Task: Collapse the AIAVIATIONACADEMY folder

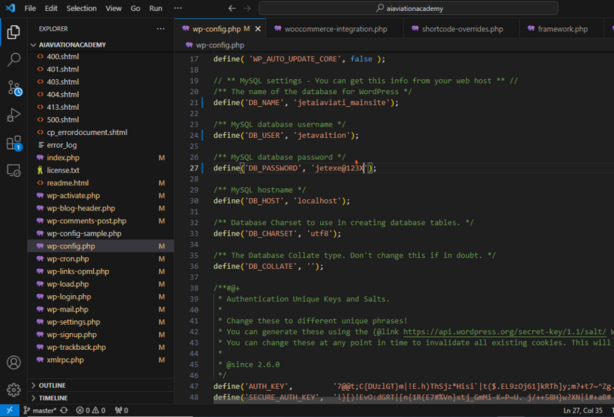Action: point(73,45)
